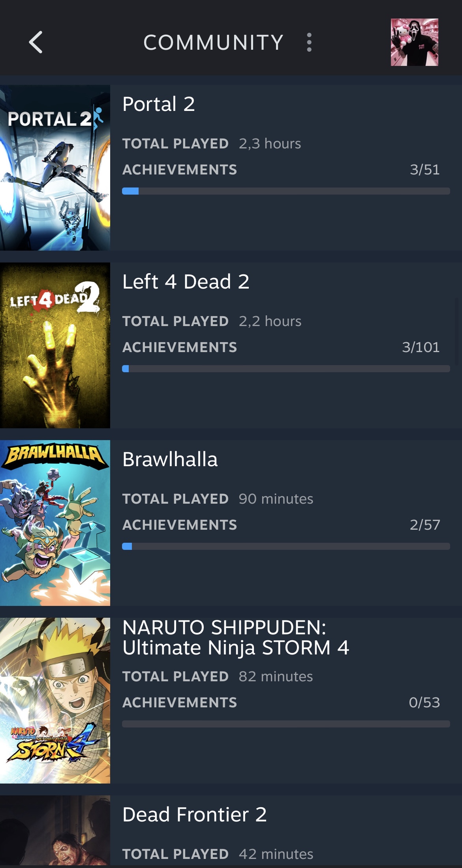Open the three-dot Community menu
Viewport: 462px width, 868px height.
(309, 42)
